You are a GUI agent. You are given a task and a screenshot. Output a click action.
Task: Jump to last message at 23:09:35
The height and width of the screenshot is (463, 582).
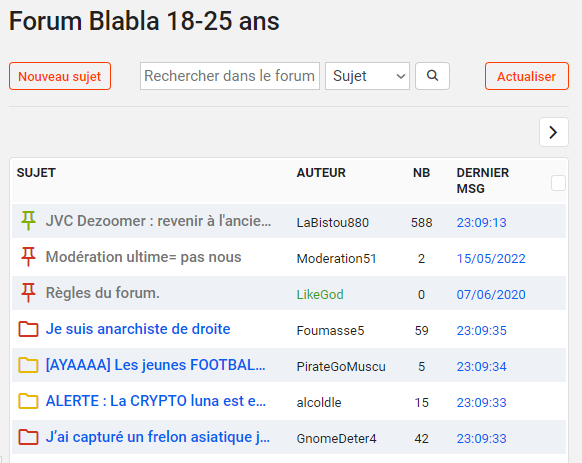(x=481, y=330)
